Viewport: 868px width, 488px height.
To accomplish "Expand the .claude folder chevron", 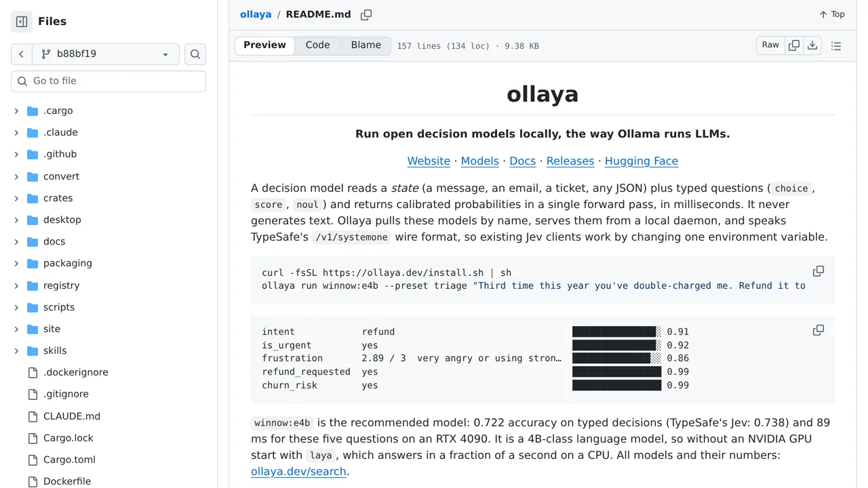I will pyautogui.click(x=16, y=132).
